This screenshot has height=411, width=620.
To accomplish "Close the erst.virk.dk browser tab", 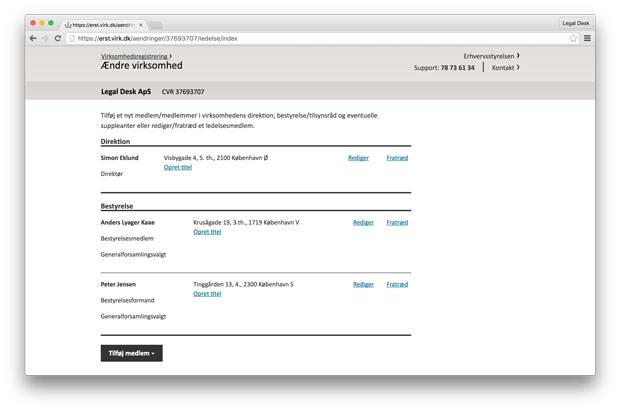I will (x=141, y=25).
